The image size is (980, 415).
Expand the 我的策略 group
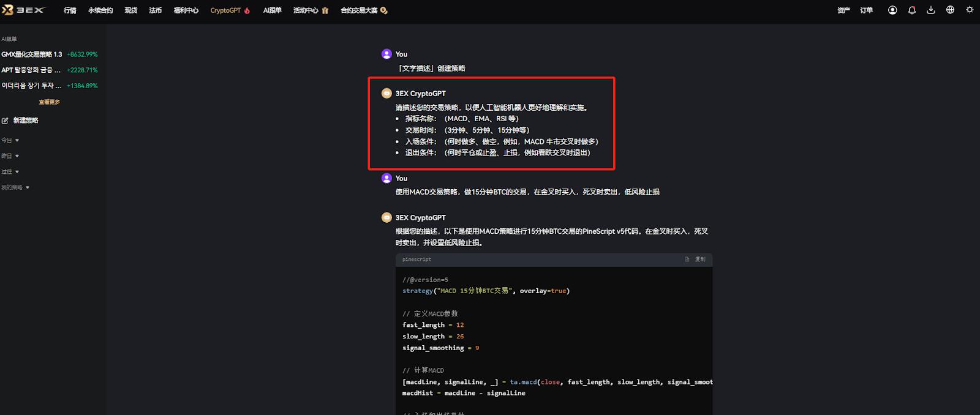(15, 187)
